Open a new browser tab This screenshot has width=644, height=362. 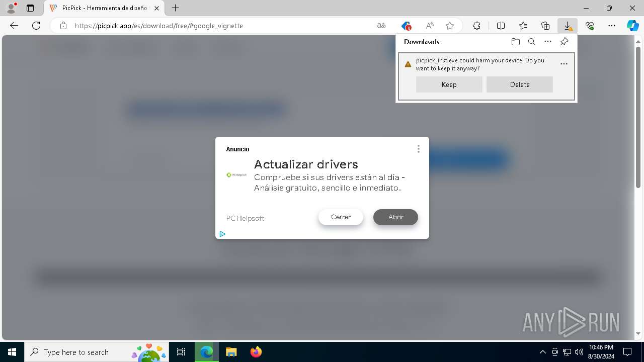click(175, 8)
